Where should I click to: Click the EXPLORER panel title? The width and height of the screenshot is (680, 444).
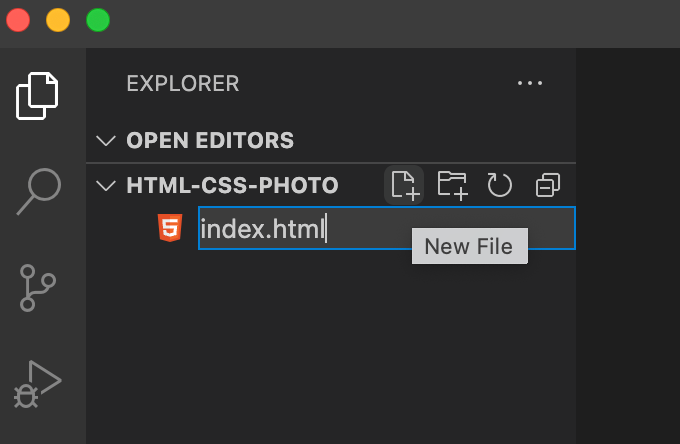[x=183, y=84]
